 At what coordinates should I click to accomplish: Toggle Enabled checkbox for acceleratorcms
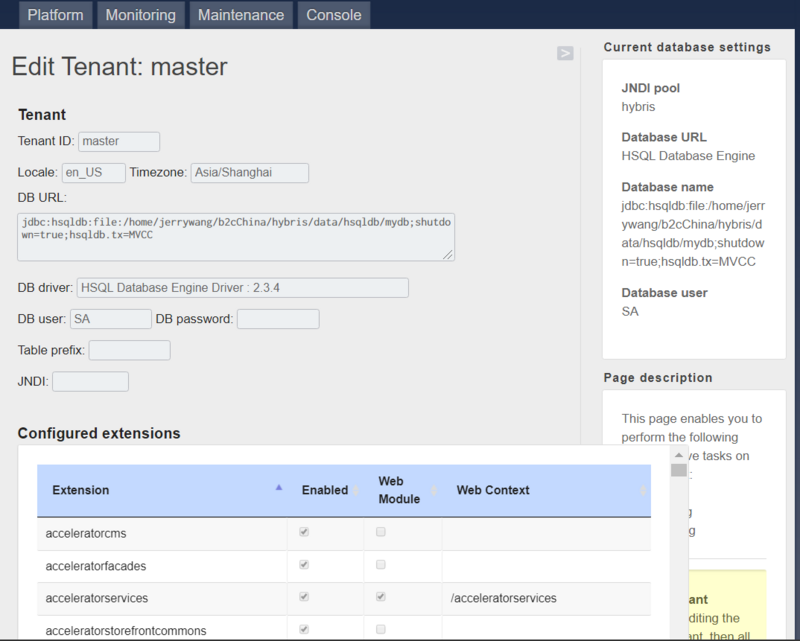coord(304,533)
